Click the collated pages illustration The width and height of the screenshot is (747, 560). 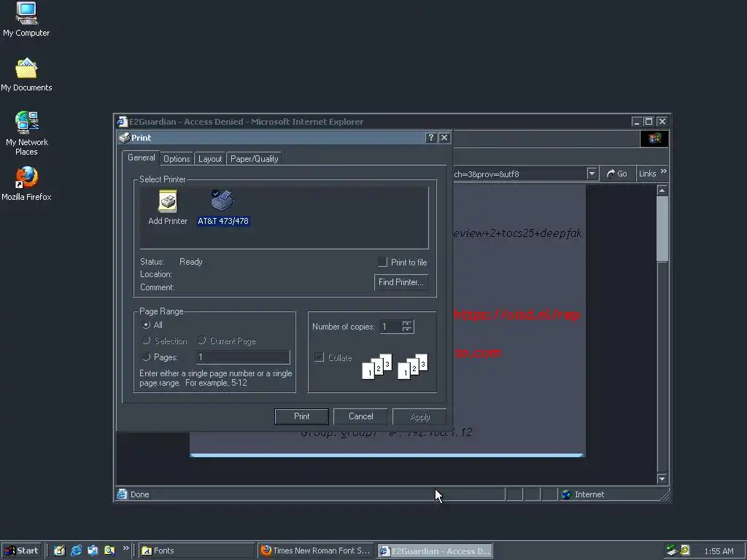click(x=395, y=366)
